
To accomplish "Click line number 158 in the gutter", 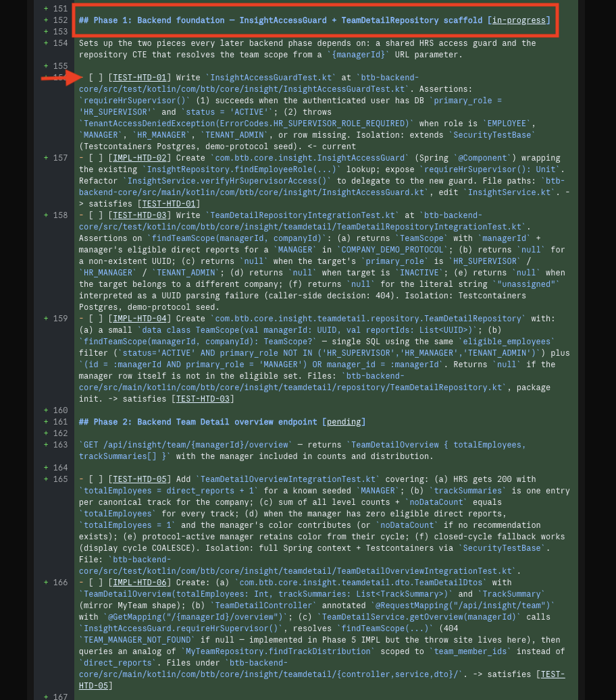I will point(60,215).
